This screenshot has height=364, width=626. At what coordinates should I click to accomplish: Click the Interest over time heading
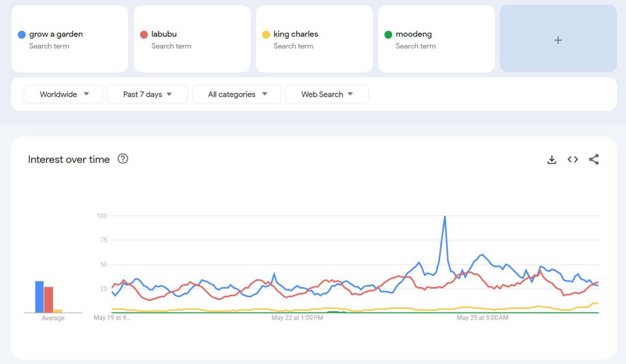[69, 160]
